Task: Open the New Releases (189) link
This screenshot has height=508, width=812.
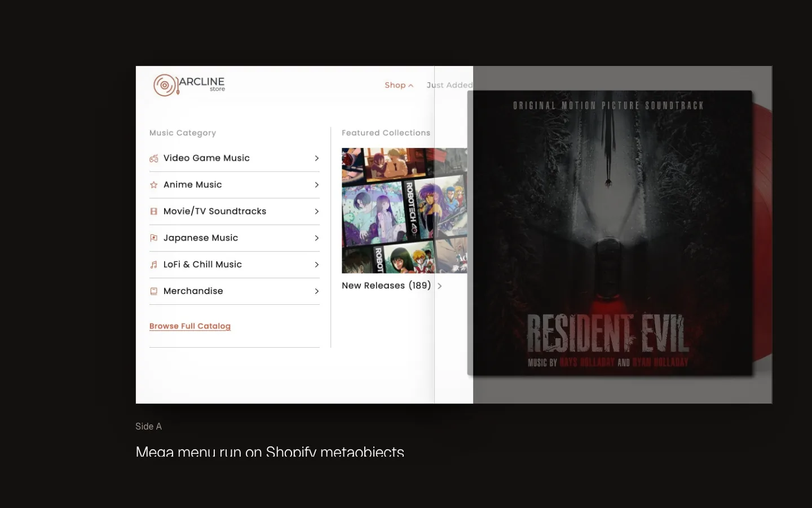Action: (386, 286)
